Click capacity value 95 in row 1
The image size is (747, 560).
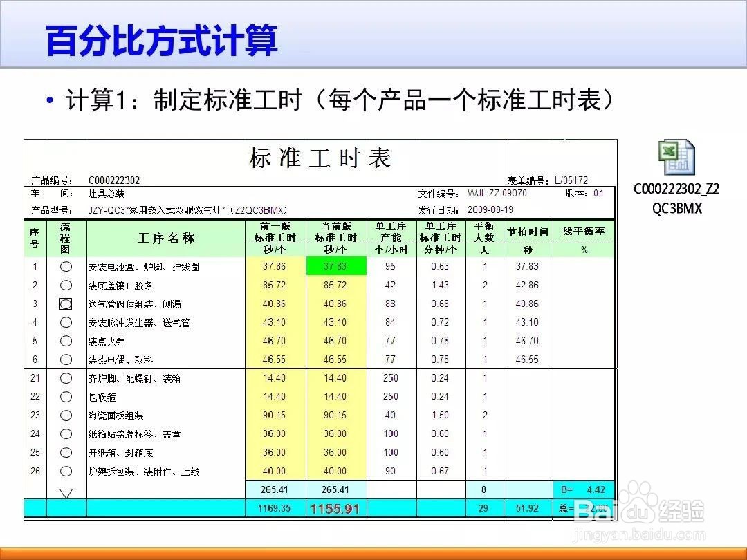coord(390,267)
